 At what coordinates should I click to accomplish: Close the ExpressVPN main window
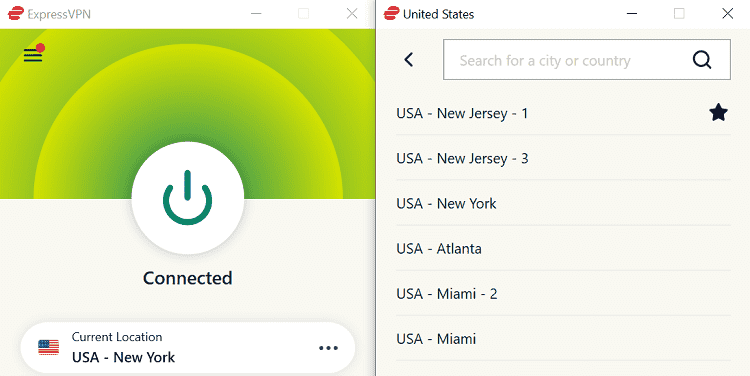[x=352, y=13]
